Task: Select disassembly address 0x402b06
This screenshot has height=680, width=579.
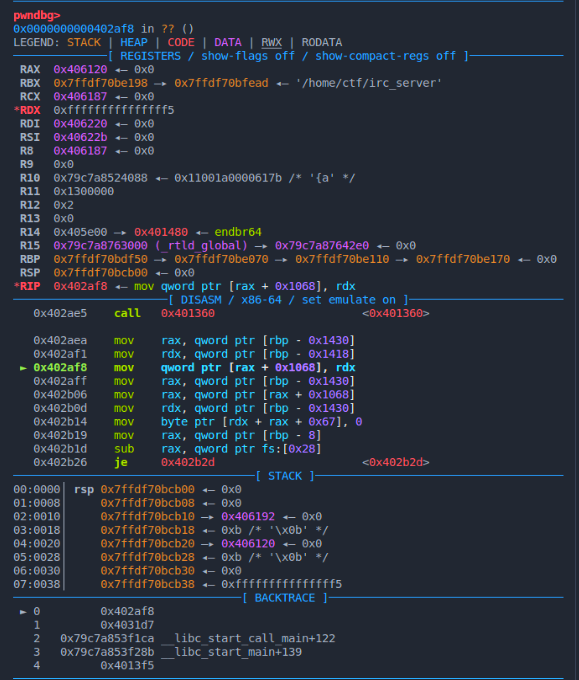Action: [60, 394]
